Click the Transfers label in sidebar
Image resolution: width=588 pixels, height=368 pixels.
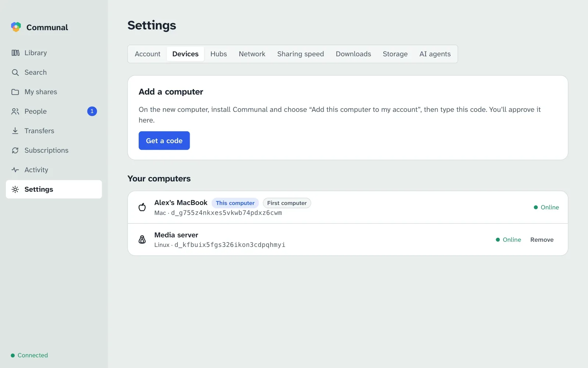[x=39, y=131]
